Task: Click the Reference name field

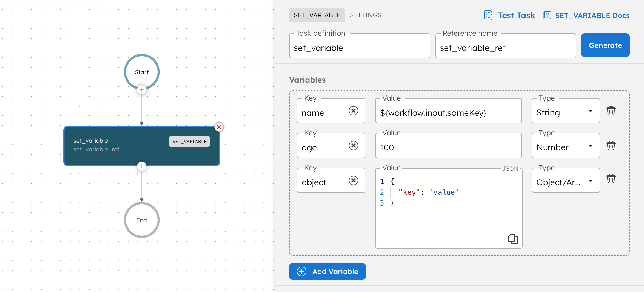Action: pyautogui.click(x=505, y=46)
